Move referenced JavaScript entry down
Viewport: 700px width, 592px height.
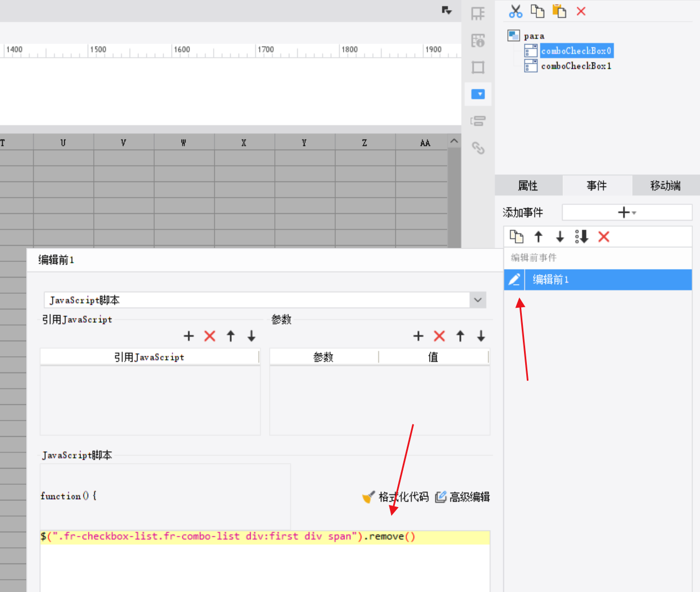click(x=251, y=336)
